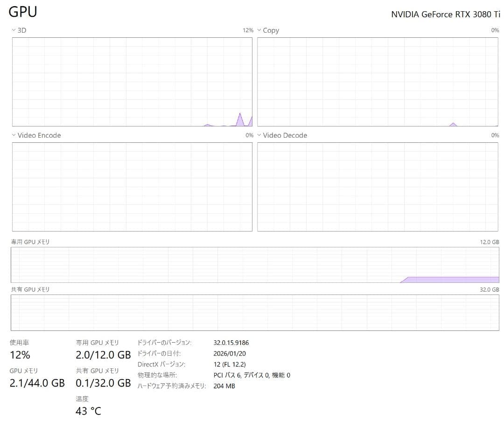The width and height of the screenshot is (504, 421).
Task: Click the GPU page heading
Action: [22, 12]
